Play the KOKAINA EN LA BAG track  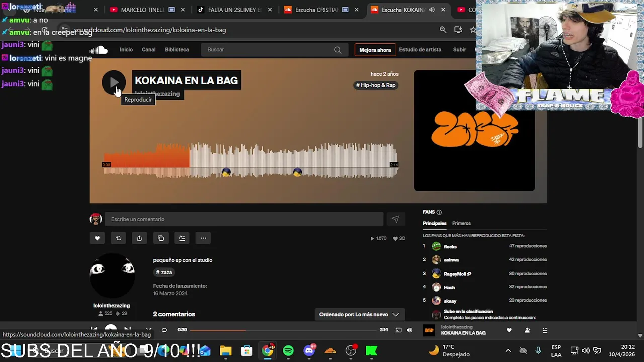(114, 82)
